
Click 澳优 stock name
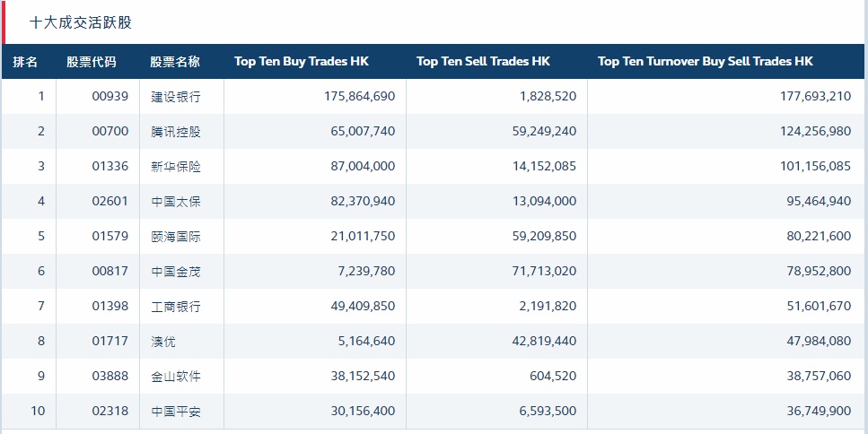tap(163, 342)
